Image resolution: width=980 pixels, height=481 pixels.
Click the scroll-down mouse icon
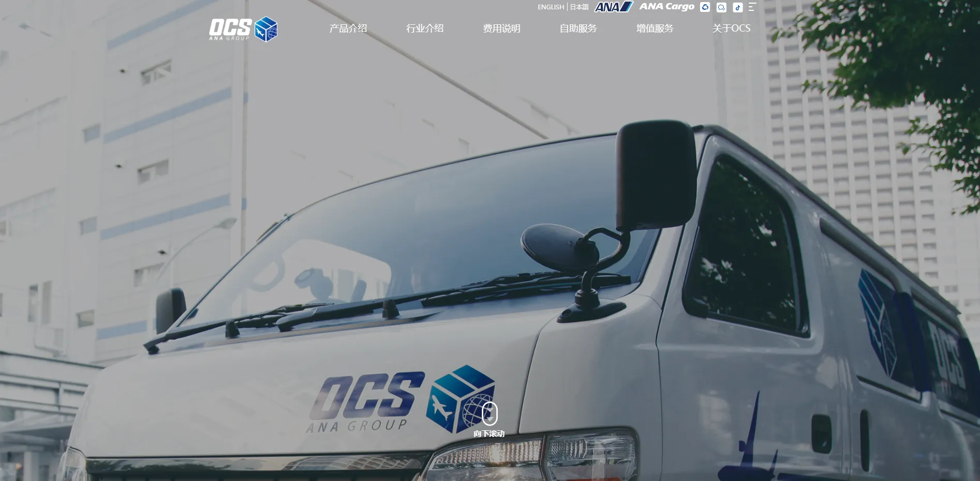[x=489, y=414]
